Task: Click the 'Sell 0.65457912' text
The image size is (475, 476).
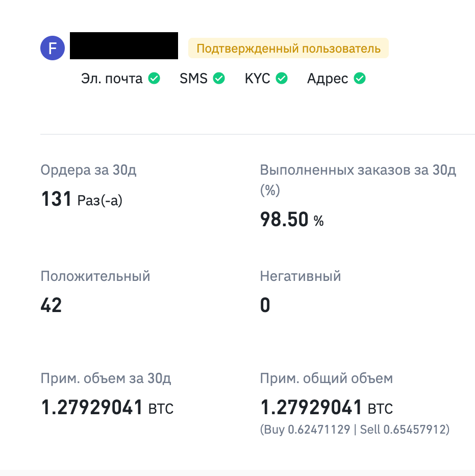Action: 403,430
